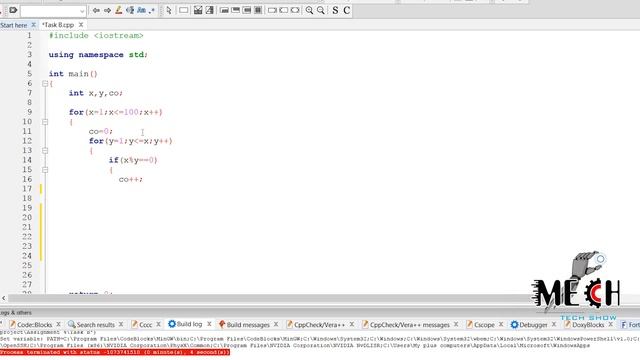Viewport: 640px width, 360px height.
Task: Open the Build messages tab
Action: 244,324
